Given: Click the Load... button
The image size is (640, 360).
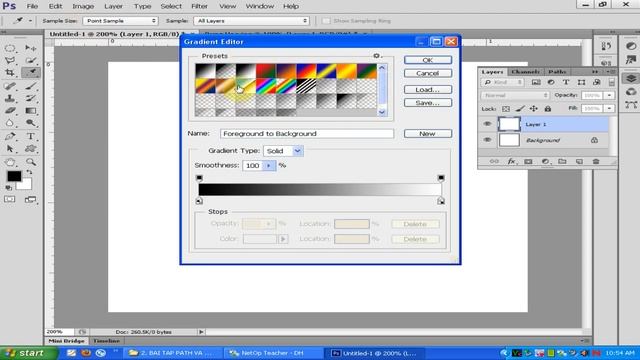Looking at the screenshot, I should click(x=428, y=90).
